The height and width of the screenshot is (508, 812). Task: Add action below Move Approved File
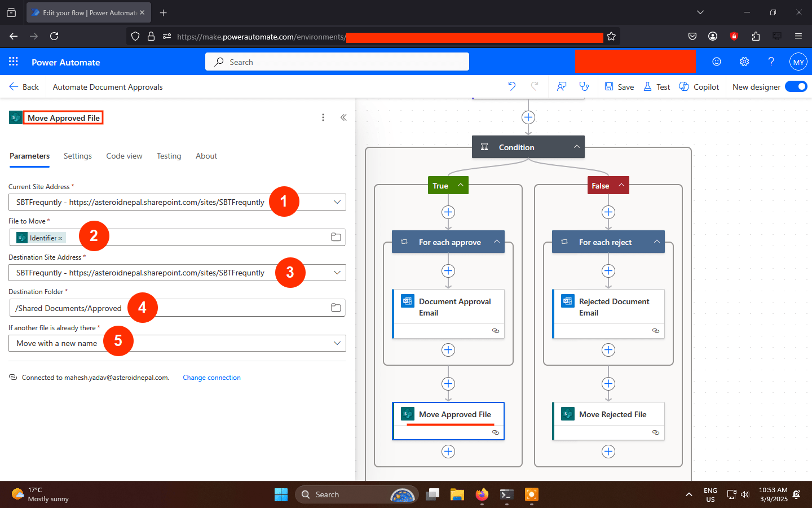pyautogui.click(x=448, y=452)
